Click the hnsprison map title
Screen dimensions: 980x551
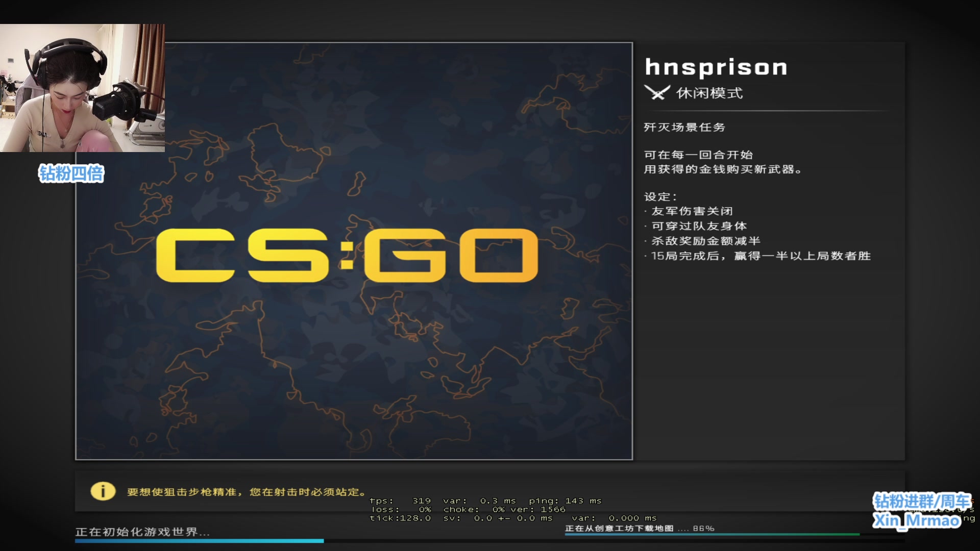tap(716, 67)
